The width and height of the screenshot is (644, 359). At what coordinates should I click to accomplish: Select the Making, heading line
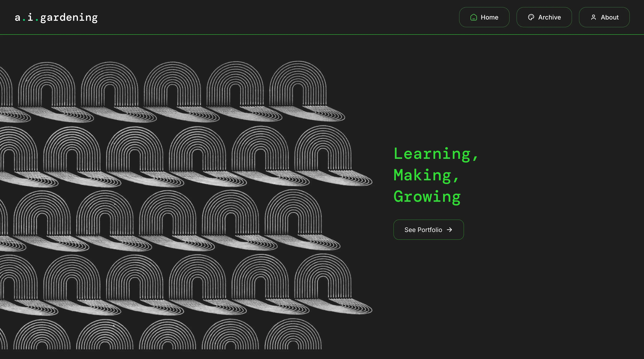pos(426,175)
